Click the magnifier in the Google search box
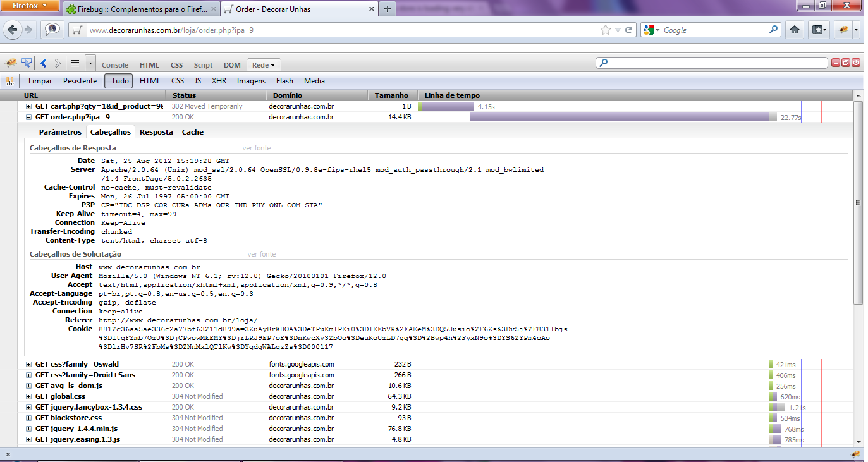Screen dimensions: 868x462 click(774, 30)
